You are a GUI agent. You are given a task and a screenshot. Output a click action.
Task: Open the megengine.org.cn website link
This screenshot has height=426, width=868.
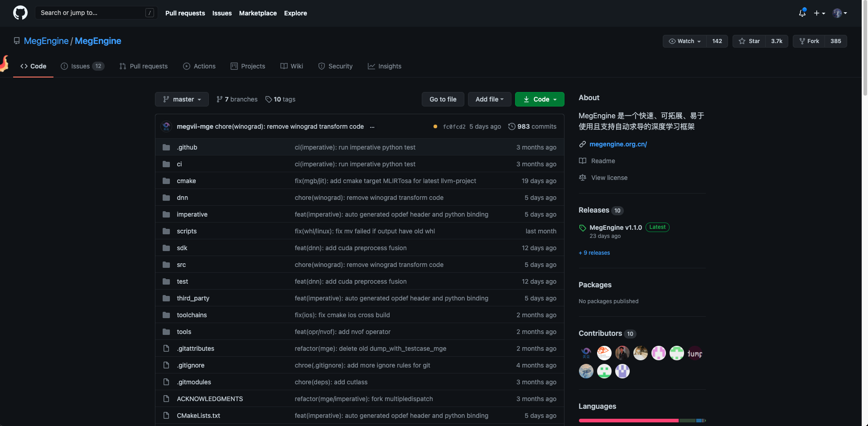coord(618,144)
